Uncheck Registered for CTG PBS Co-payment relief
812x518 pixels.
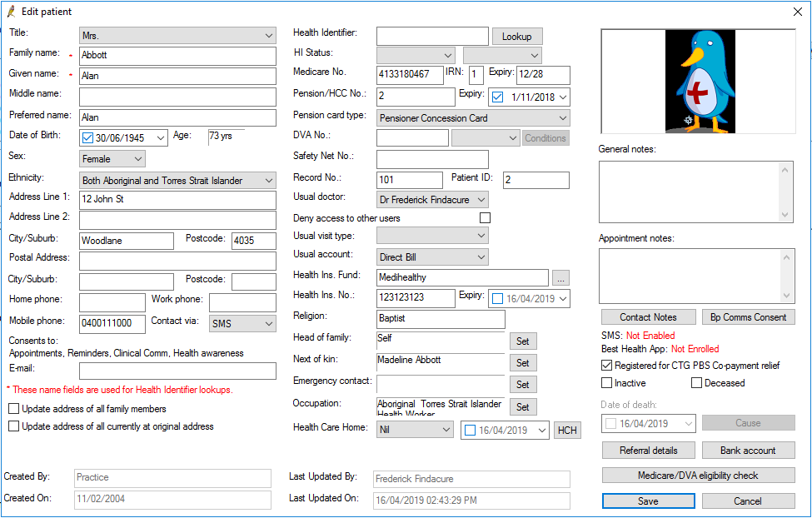click(x=607, y=365)
